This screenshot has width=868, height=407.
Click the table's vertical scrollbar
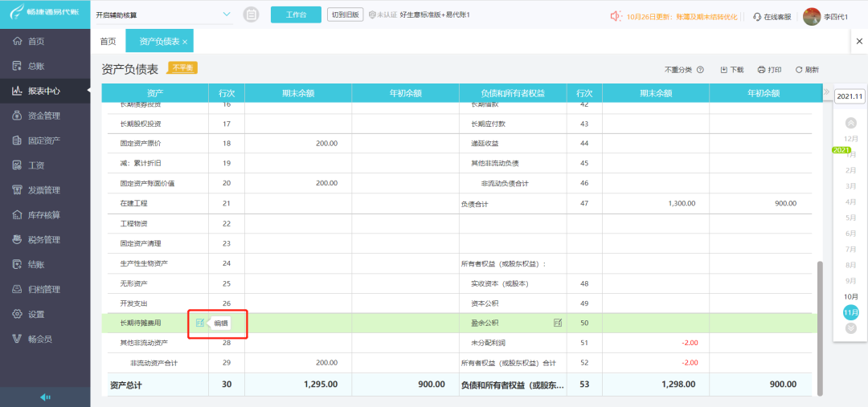coord(820,328)
